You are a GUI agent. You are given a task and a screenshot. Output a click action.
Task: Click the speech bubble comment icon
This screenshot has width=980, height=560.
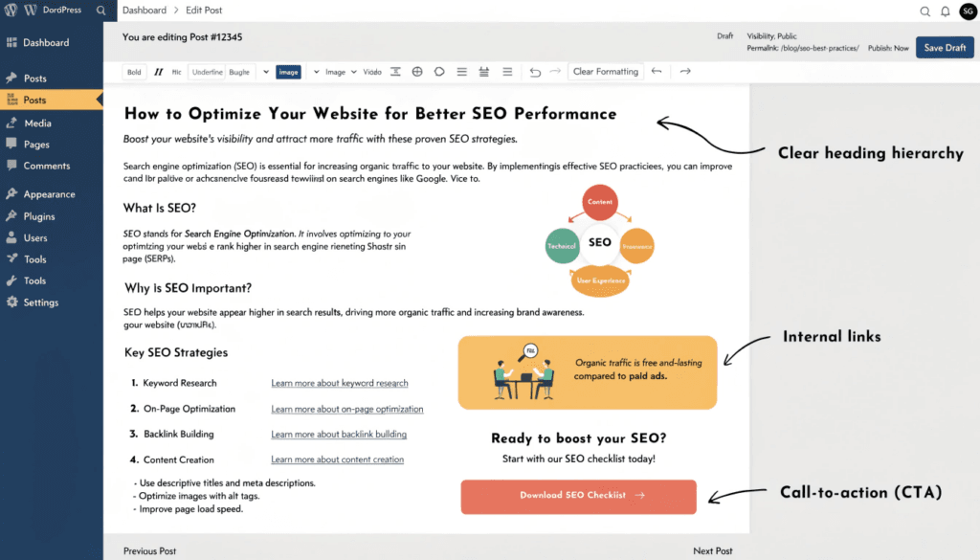click(439, 72)
